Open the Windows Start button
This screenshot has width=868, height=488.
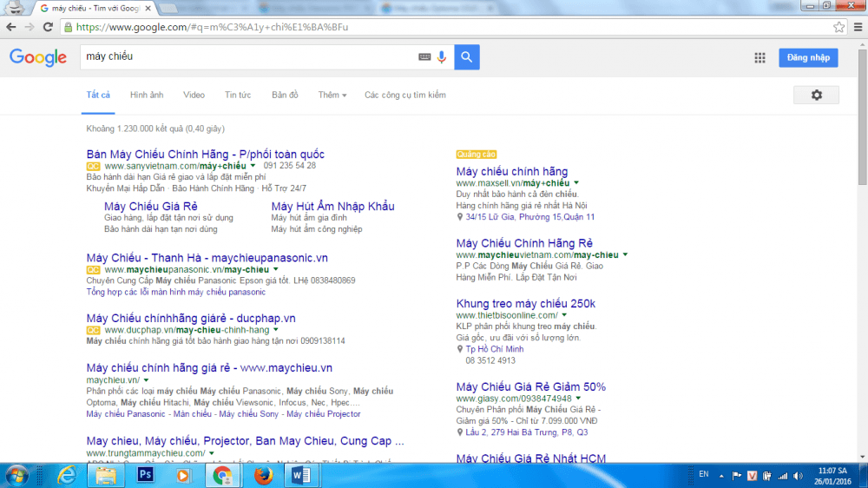[16, 476]
